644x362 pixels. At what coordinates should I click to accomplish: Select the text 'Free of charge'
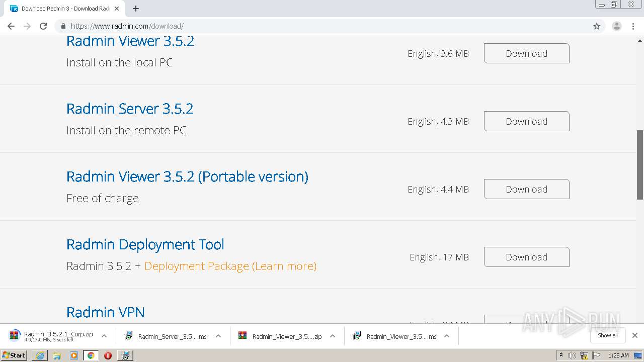(x=103, y=198)
